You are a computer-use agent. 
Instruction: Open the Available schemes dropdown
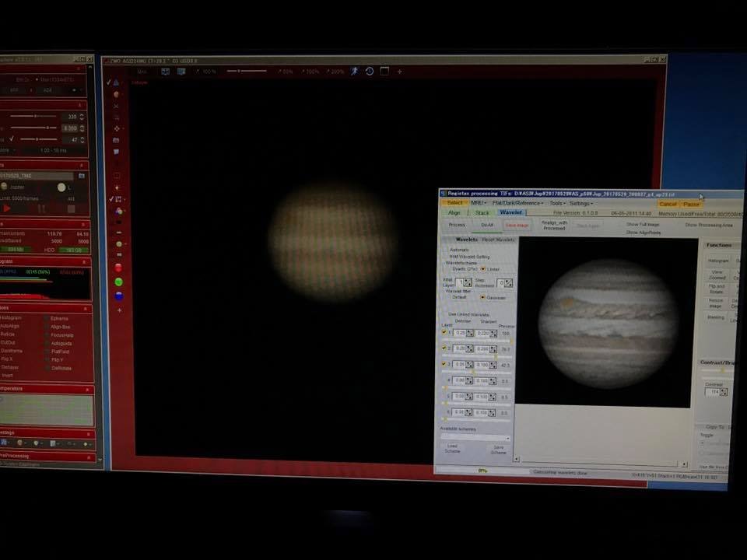(475, 437)
